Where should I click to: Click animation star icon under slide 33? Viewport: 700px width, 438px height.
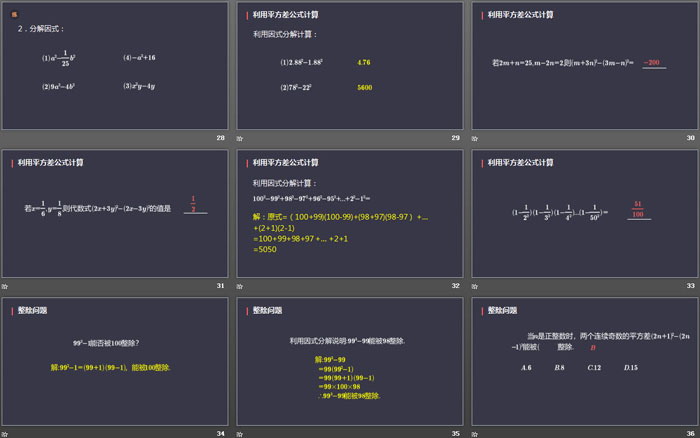475,286
